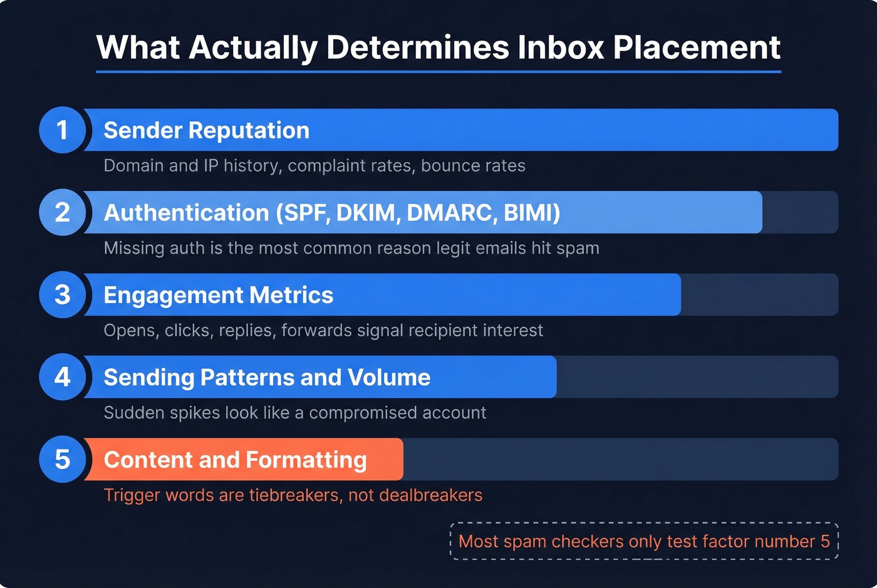
Task: Select the number 1 circle badge
Action: pyautogui.click(x=62, y=130)
